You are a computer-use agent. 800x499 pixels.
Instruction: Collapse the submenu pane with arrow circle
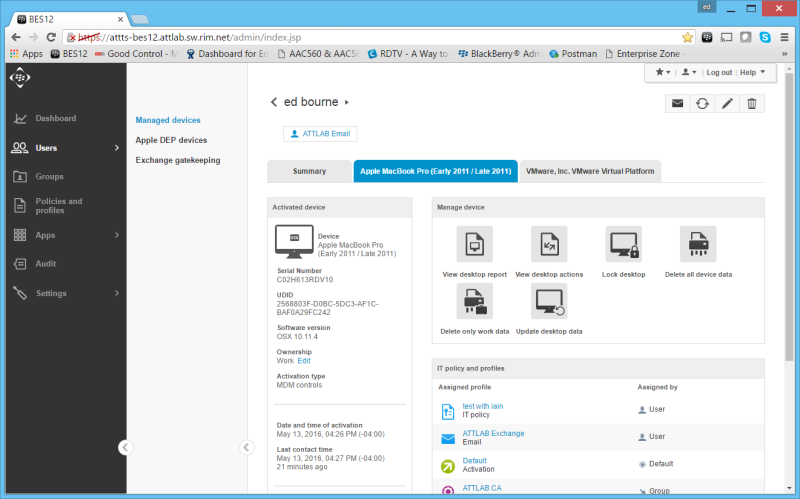(246, 447)
